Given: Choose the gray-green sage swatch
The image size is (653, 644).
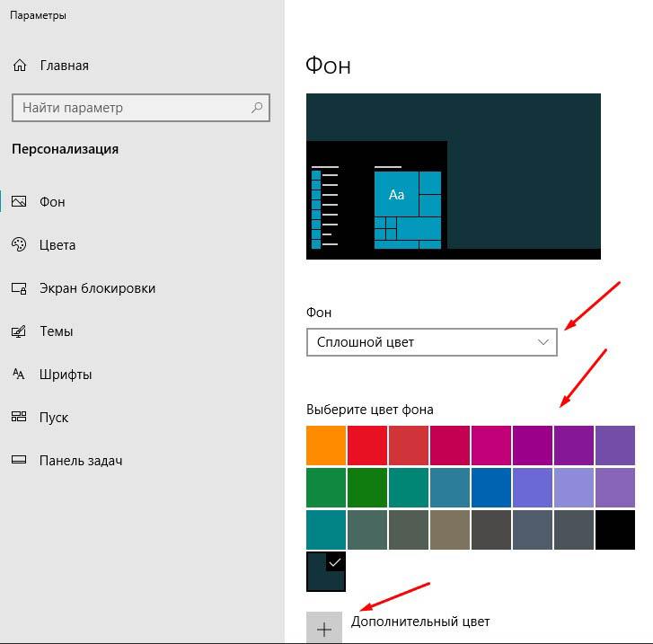Looking at the screenshot, I should point(366,530).
